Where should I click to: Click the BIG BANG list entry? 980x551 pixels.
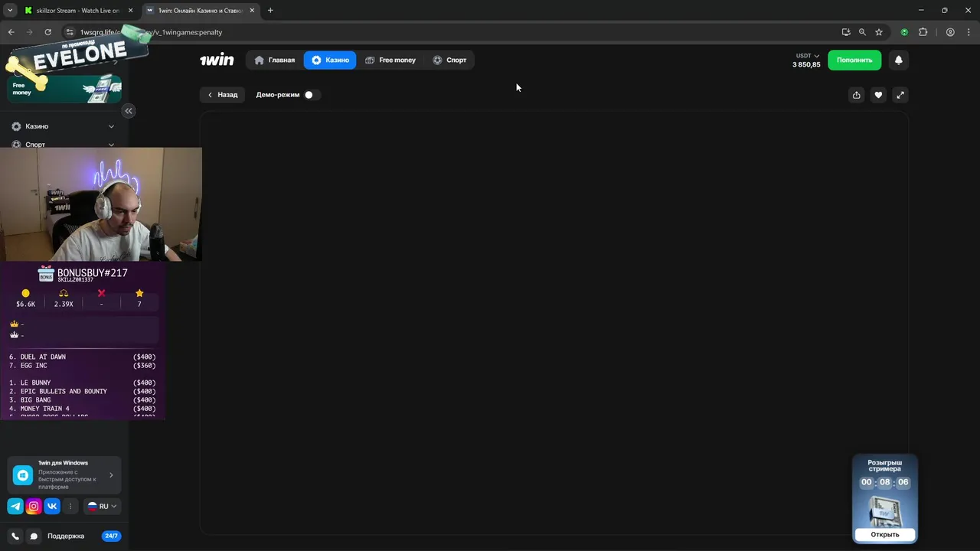click(82, 400)
